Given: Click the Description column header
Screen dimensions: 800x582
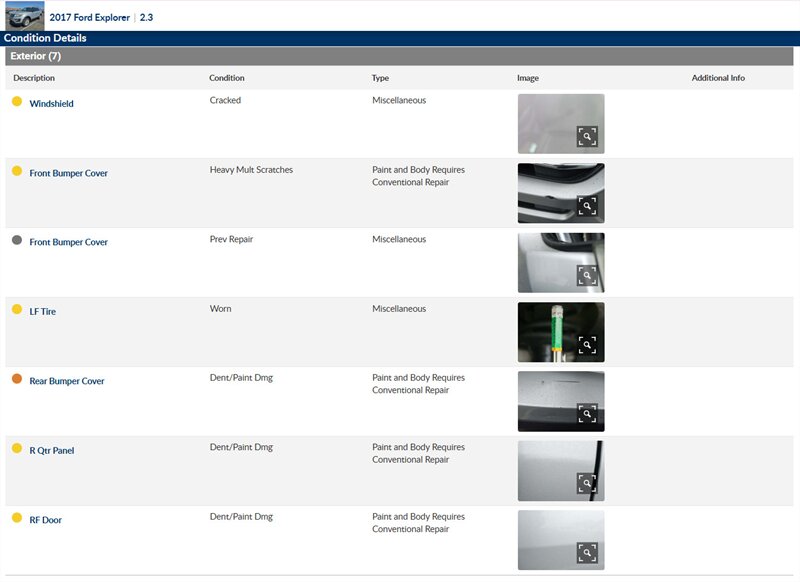Looking at the screenshot, I should [34, 78].
